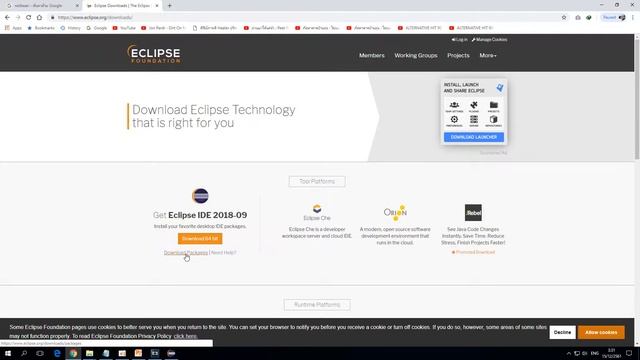Open the Google bookmark
Image resolution: width=640 pixels, height=360 pixels.
(97, 28)
